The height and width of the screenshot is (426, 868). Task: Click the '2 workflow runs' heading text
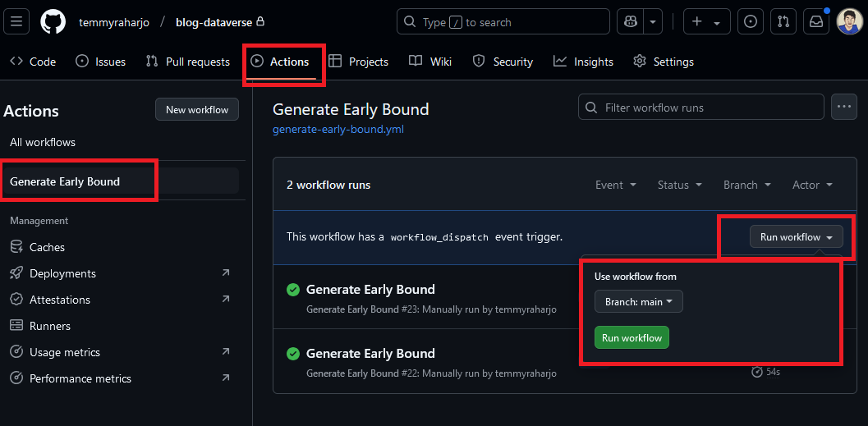click(x=328, y=185)
